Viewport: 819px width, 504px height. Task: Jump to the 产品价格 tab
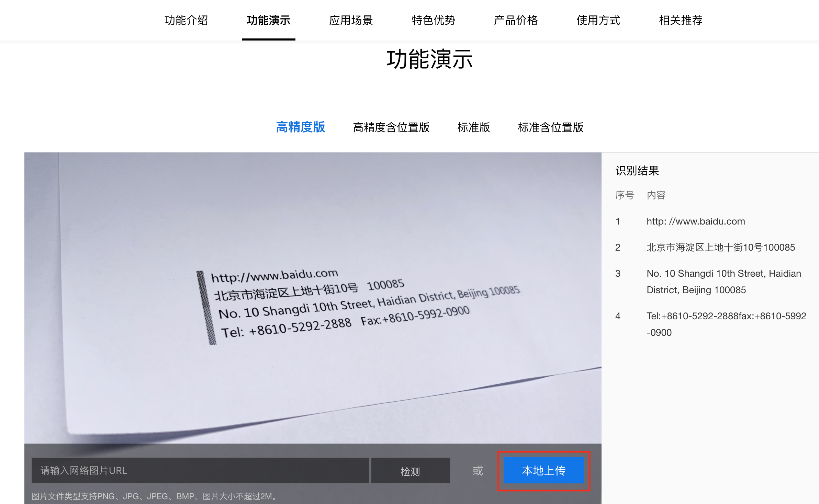pos(516,20)
